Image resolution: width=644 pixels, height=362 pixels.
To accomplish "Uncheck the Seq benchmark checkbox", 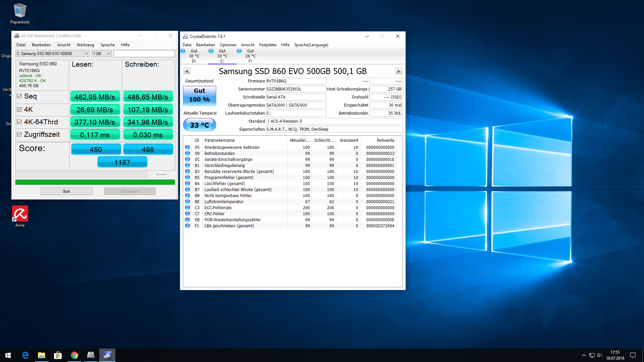I will [x=19, y=96].
